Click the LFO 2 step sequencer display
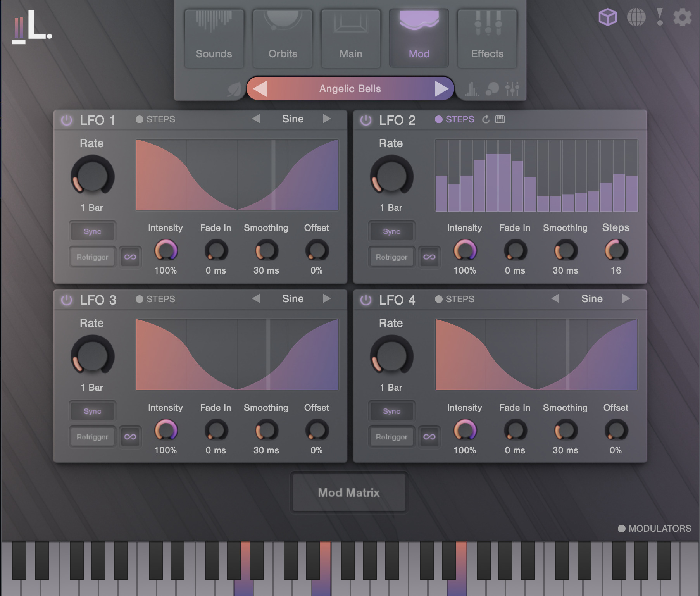 click(x=536, y=175)
